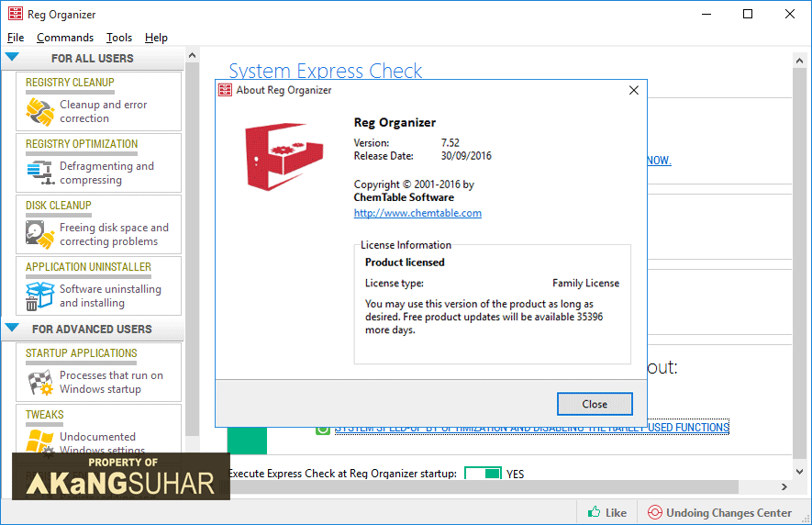The width and height of the screenshot is (812, 525).
Task: Toggle Execute Express Check at startup switch
Action: [483, 474]
